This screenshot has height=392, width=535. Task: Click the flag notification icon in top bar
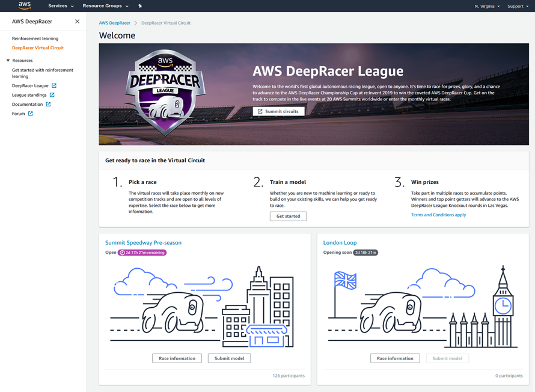coord(139,5)
